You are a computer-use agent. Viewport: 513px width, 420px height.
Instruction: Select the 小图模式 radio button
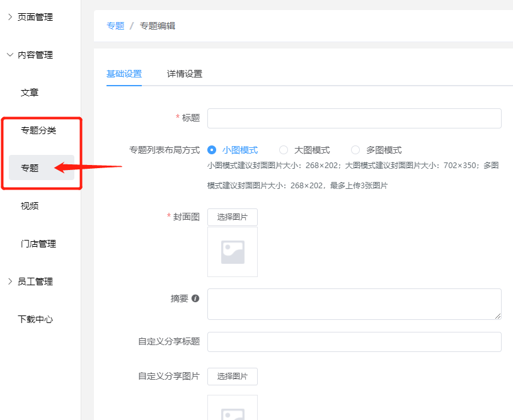[212, 150]
